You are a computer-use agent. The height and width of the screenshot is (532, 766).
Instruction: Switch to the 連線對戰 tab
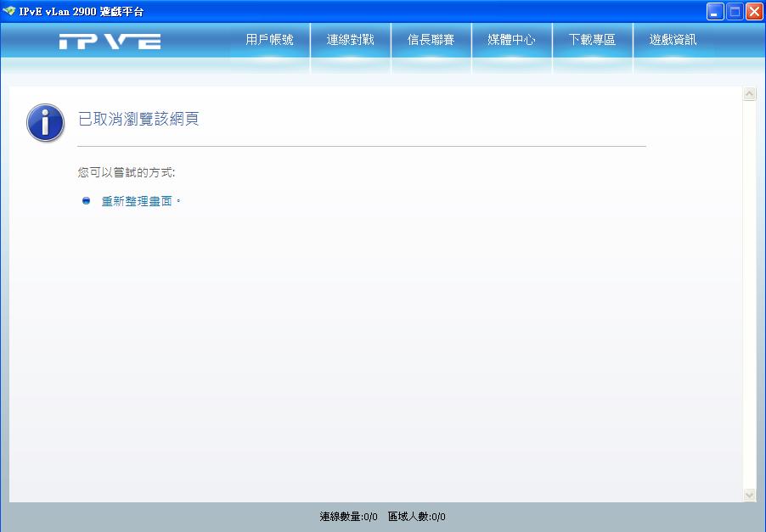point(350,40)
